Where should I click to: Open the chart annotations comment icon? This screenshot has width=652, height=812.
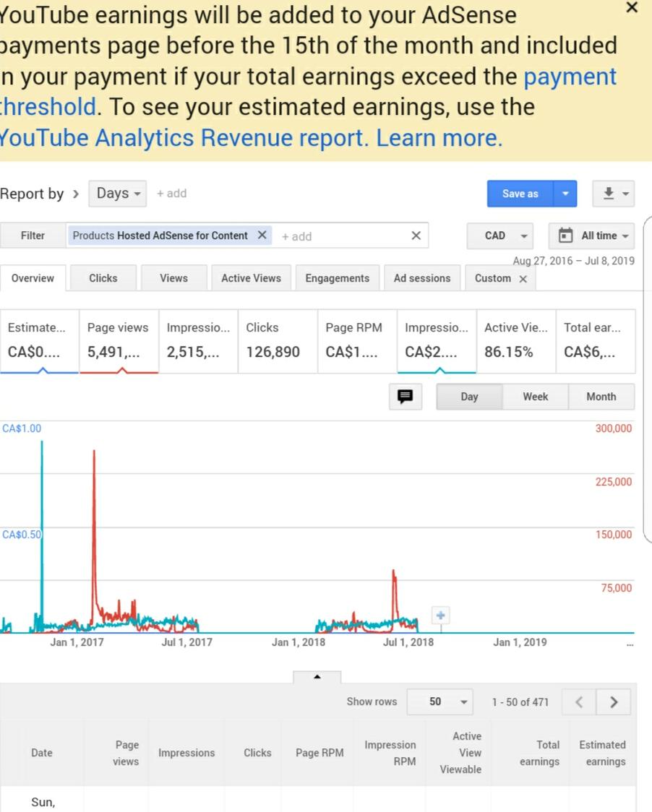406,397
